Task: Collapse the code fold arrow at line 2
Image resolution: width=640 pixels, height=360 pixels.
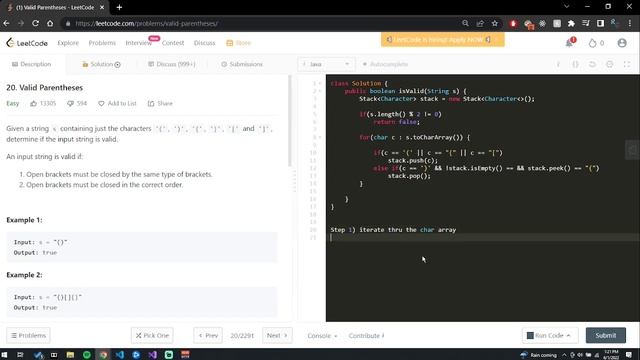Action: [x=320, y=91]
